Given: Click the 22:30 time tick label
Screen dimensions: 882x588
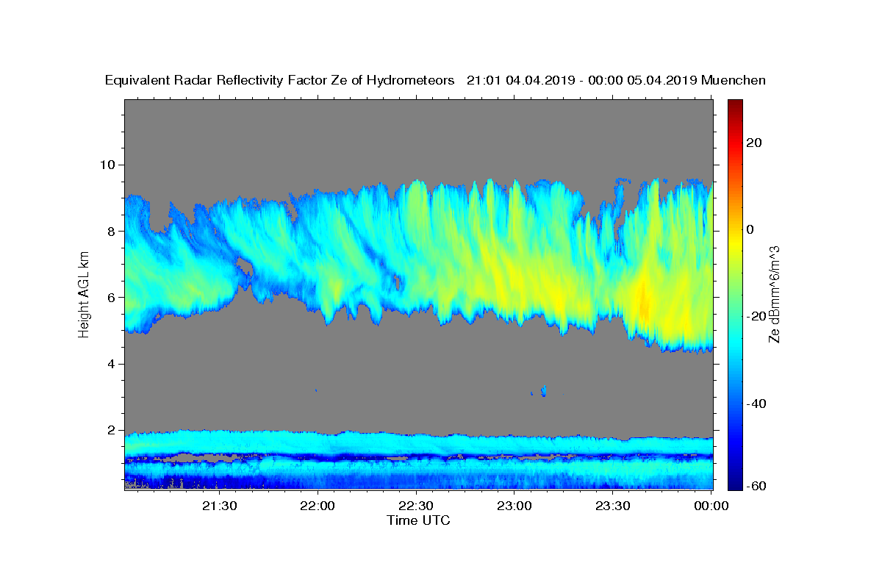Looking at the screenshot, I should click(x=416, y=506).
